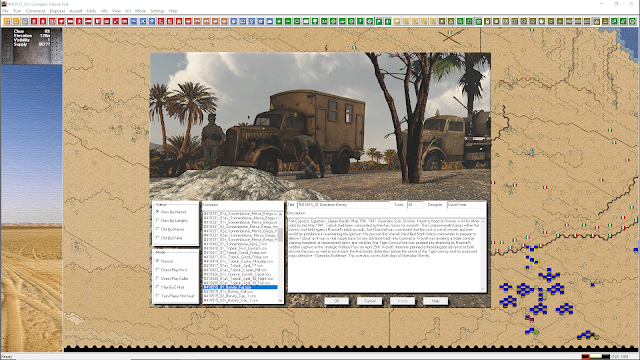This screenshot has width=640, height=360.
Task: Choose Two-Player Hot Seat mode
Action: [x=158, y=296]
